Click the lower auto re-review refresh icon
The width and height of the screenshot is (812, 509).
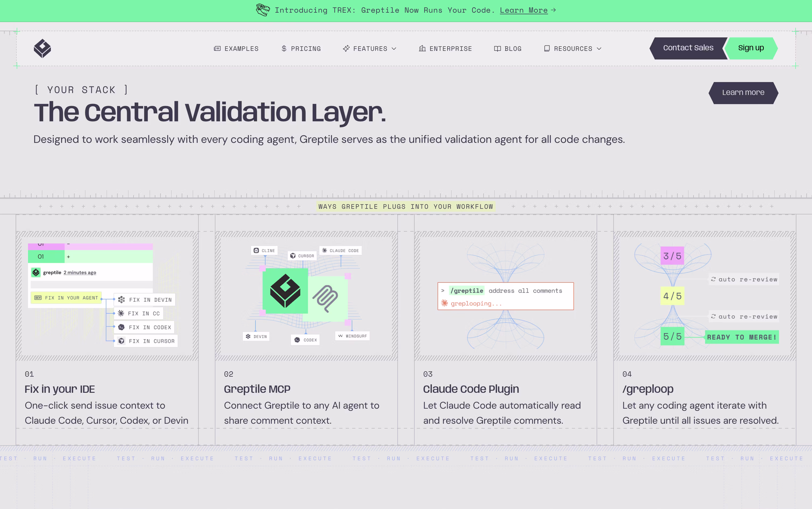(713, 316)
